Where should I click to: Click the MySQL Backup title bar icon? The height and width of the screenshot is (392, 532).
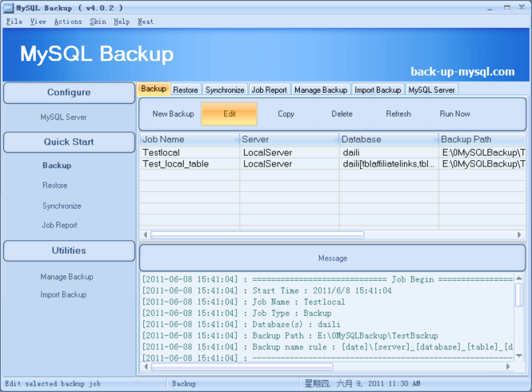pyautogui.click(x=8, y=7)
